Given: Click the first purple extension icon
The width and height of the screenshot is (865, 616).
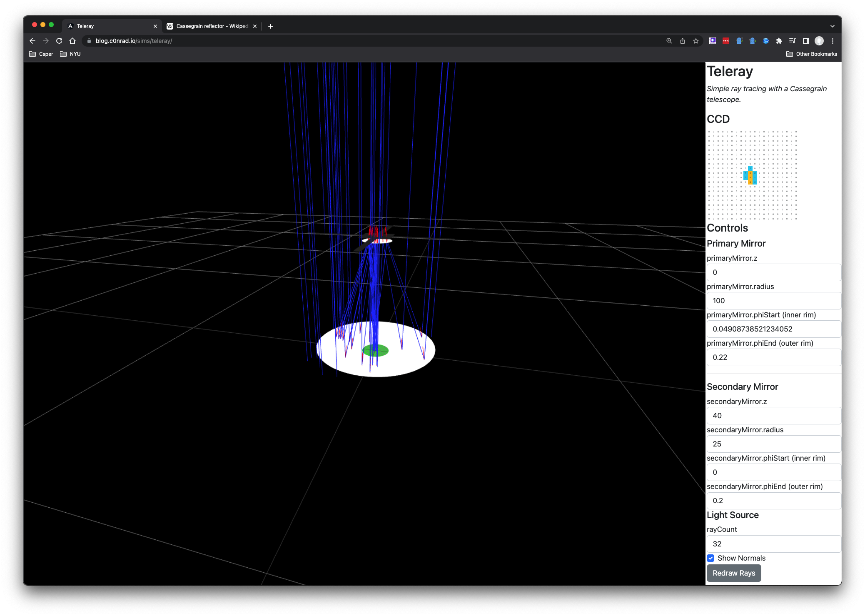Looking at the screenshot, I should [x=713, y=41].
